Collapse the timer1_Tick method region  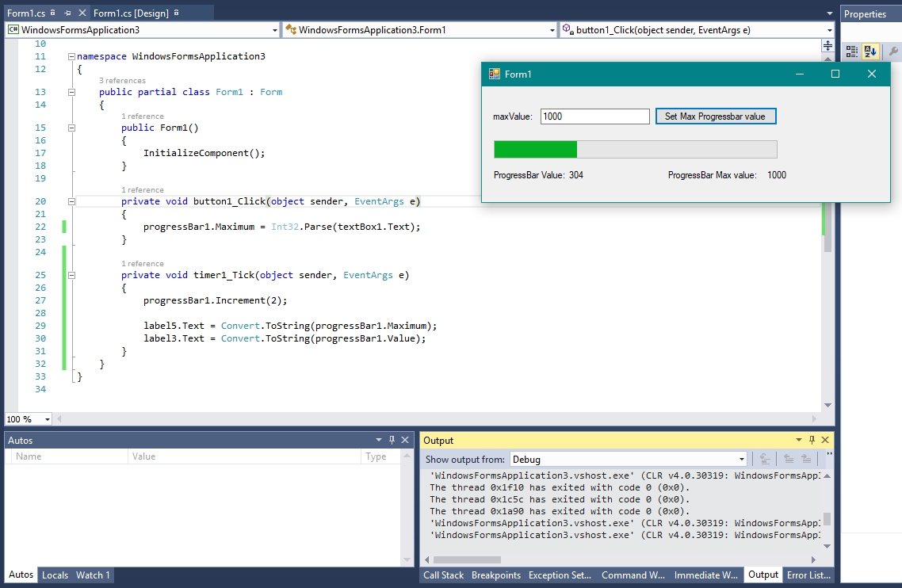pos(71,276)
